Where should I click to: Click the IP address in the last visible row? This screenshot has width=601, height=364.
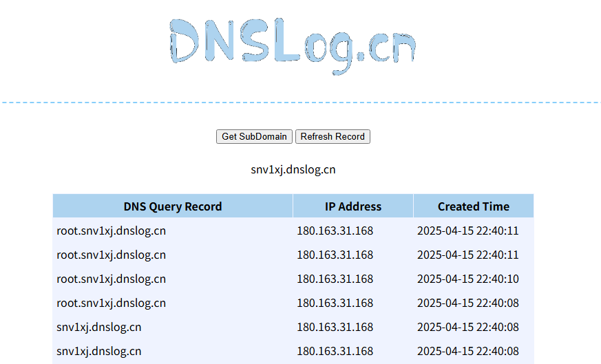click(335, 352)
